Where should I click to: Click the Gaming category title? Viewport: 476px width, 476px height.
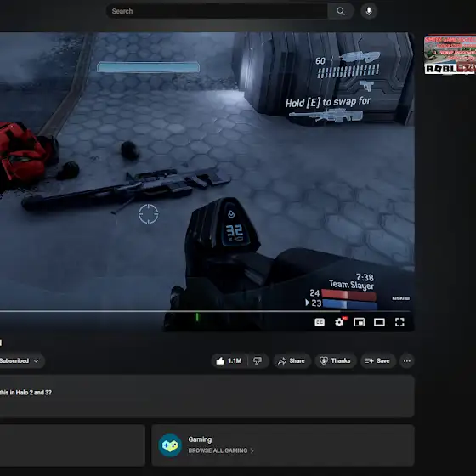pyautogui.click(x=200, y=439)
